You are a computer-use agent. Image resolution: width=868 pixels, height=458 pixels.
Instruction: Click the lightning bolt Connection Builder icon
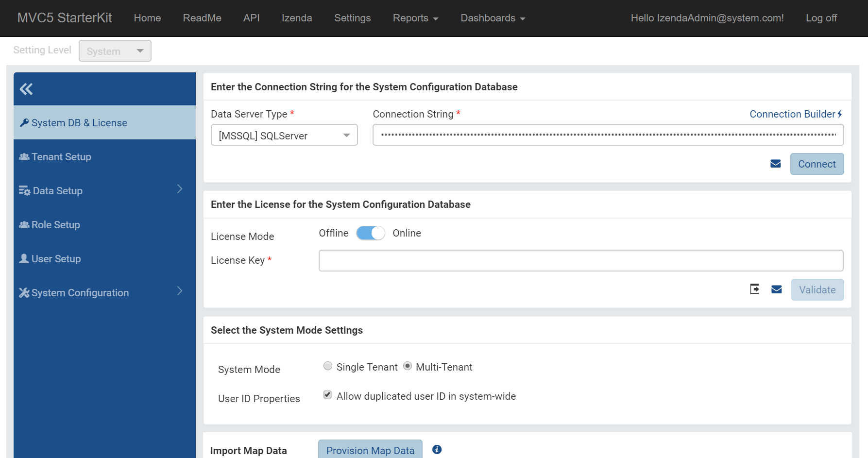tap(840, 114)
